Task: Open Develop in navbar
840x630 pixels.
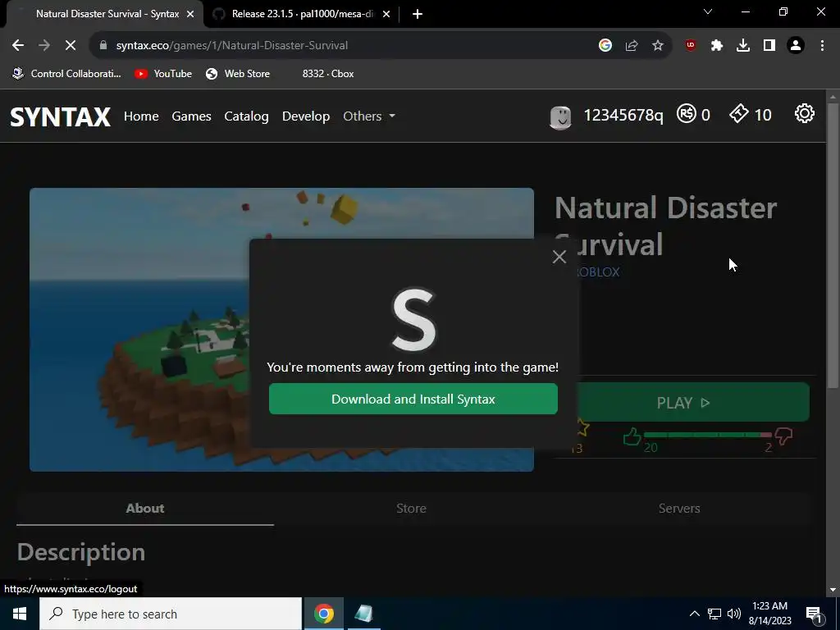Action: pyautogui.click(x=306, y=116)
